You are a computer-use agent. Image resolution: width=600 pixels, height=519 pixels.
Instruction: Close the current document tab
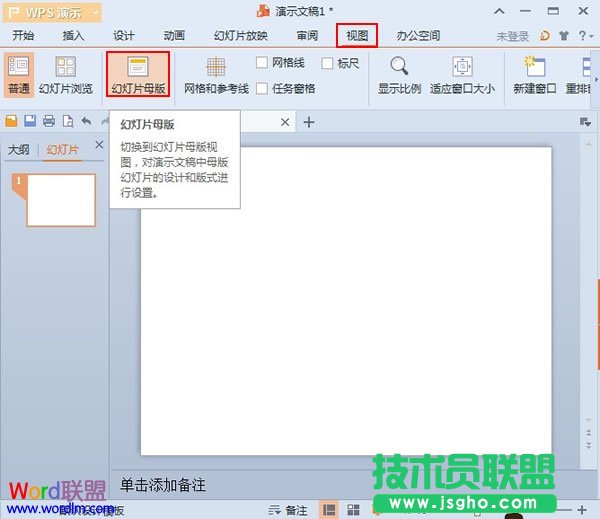coord(285,122)
